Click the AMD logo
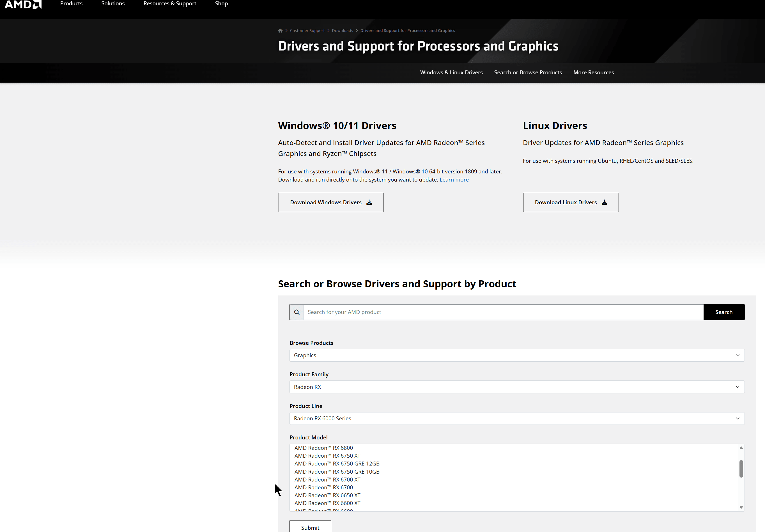Image resolution: width=765 pixels, height=532 pixels. coord(23,4)
